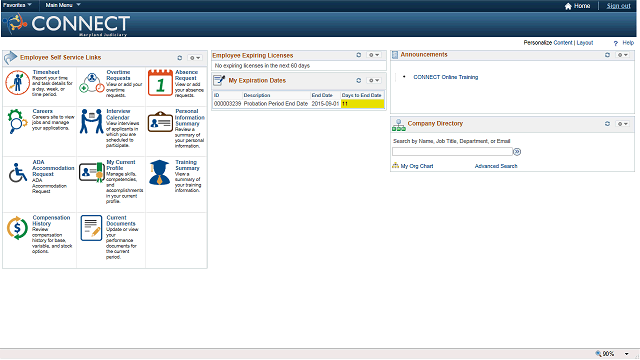Viewport: 640px width, 360px height.
Task: Open the Current Documents icon
Action: coord(91,228)
